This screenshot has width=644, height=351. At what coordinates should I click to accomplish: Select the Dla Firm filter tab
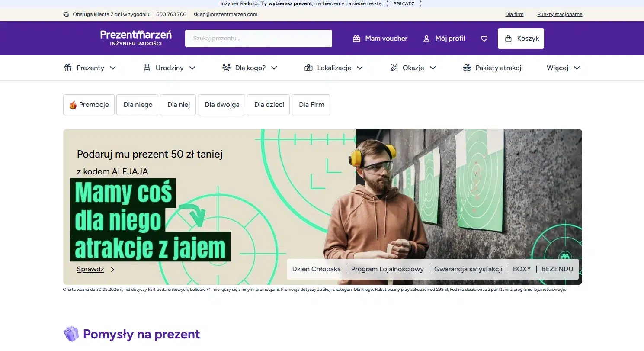tap(311, 105)
